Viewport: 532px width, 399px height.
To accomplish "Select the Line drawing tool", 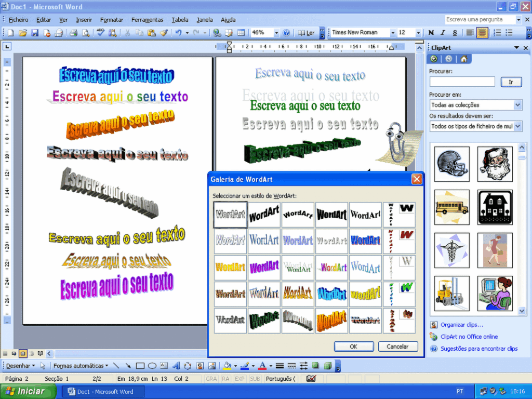I will click(x=116, y=366).
